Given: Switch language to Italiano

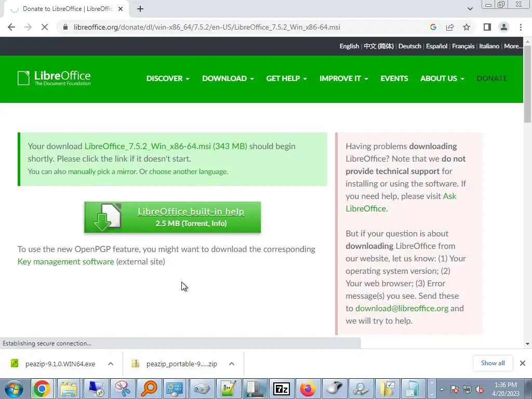Looking at the screenshot, I should pos(489,46).
